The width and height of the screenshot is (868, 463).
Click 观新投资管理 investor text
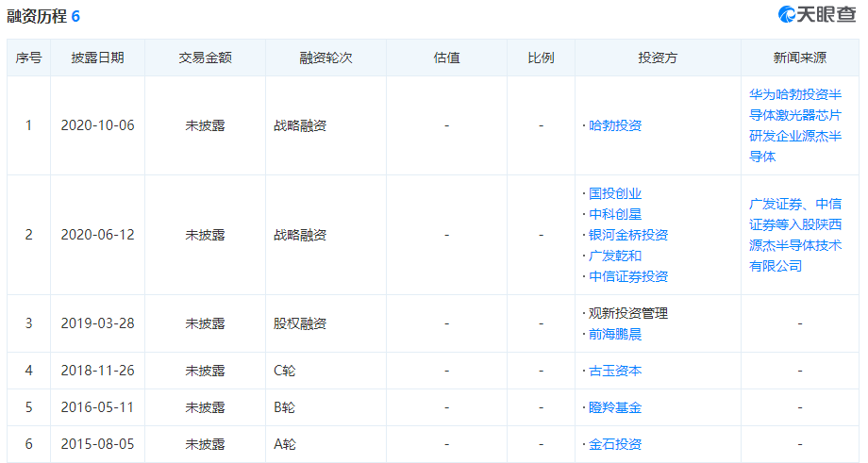click(x=627, y=313)
